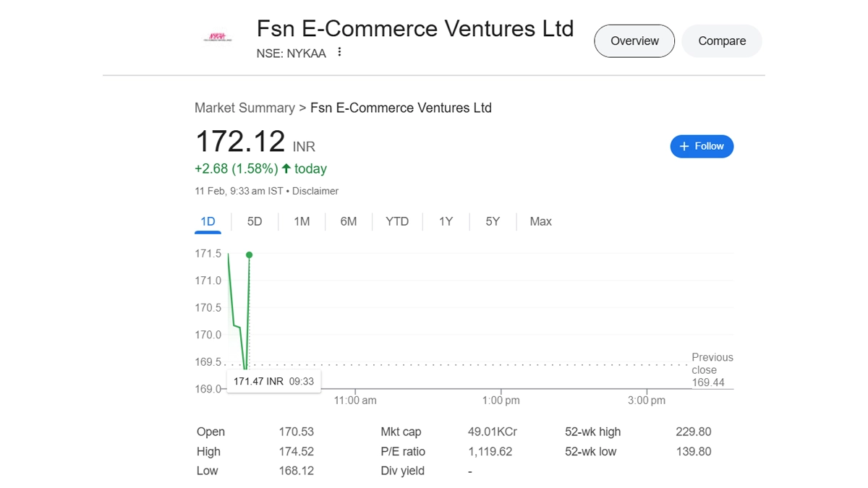Select the 1Y chart range
Screen dimensions: 868x488
[x=446, y=222]
